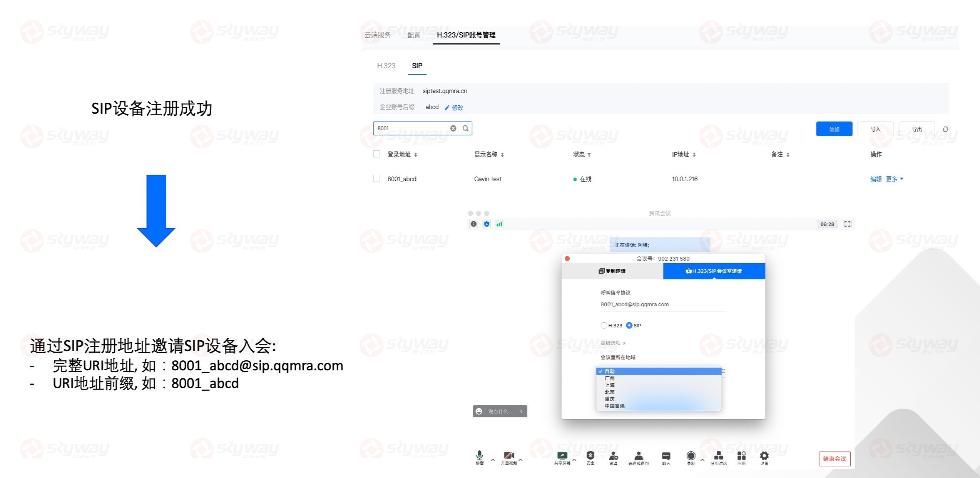Click the blue security shield in meeting header
Screen dimensions: 980x478
(x=487, y=224)
